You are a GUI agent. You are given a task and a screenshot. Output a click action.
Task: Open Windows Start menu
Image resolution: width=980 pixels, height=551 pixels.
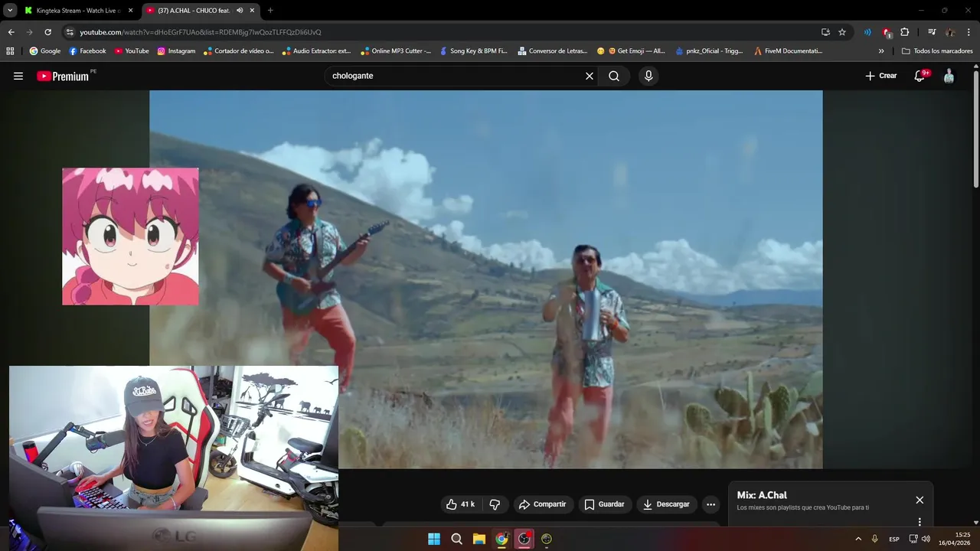click(434, 539)
